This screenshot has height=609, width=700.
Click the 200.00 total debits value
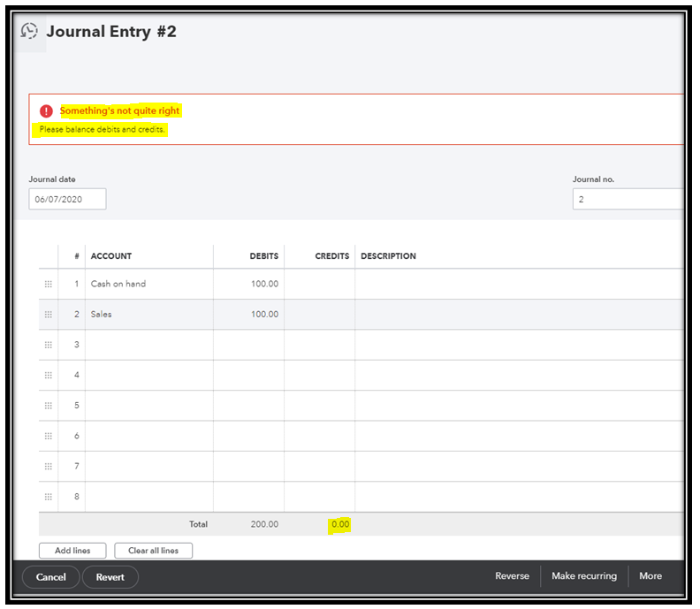pyautogui.click(x=264, y=524)
